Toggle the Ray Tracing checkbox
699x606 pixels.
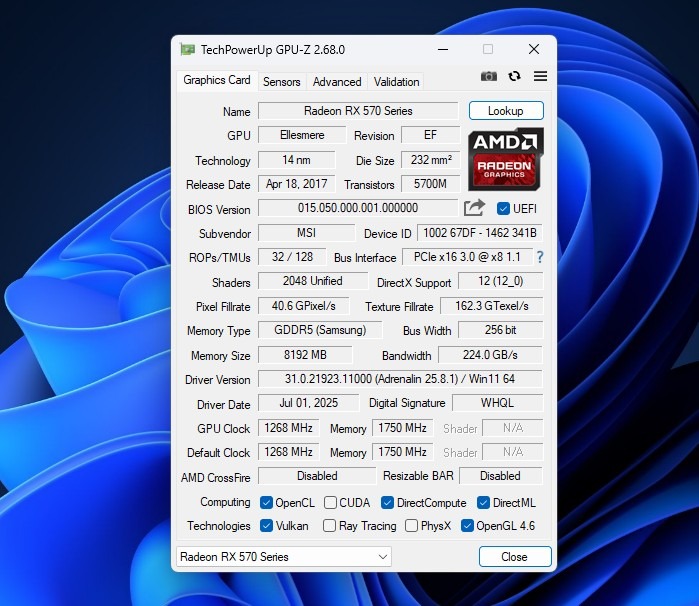(x=329, y=525)
